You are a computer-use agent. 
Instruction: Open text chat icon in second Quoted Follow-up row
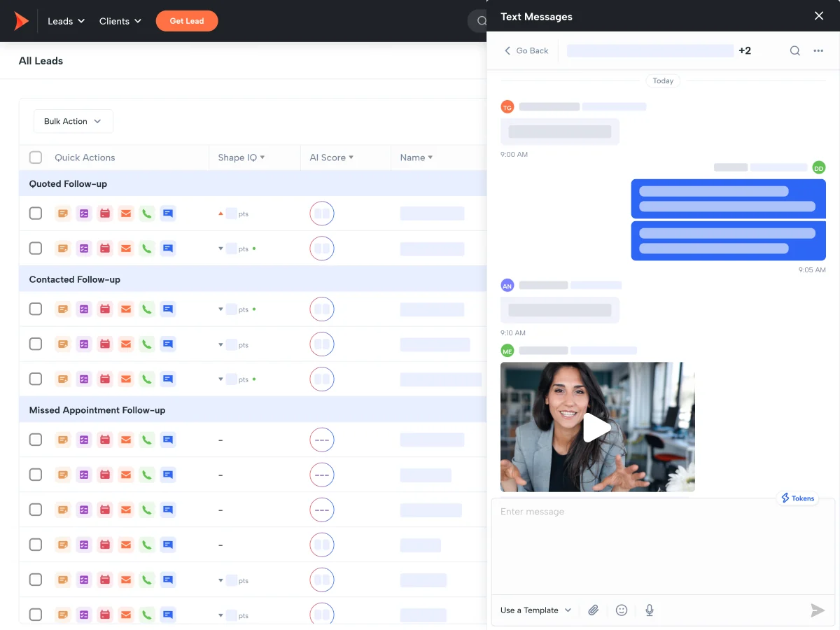point(168,248)
